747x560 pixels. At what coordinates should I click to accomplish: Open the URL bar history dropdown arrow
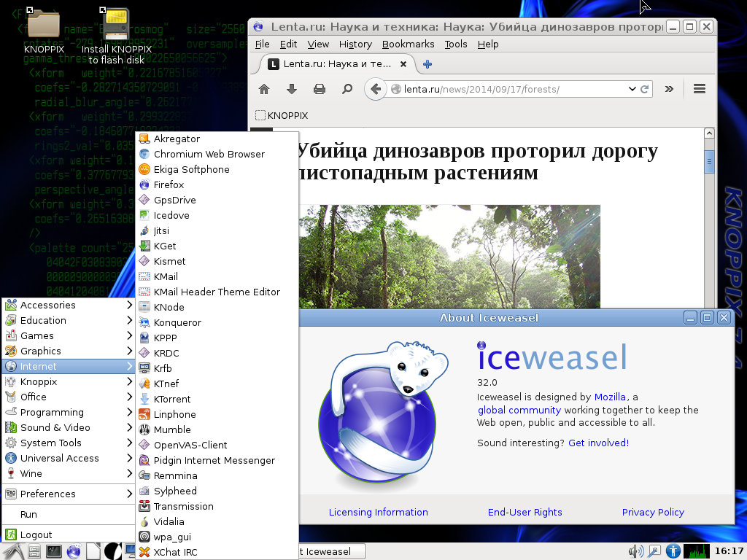pos(632,89)
